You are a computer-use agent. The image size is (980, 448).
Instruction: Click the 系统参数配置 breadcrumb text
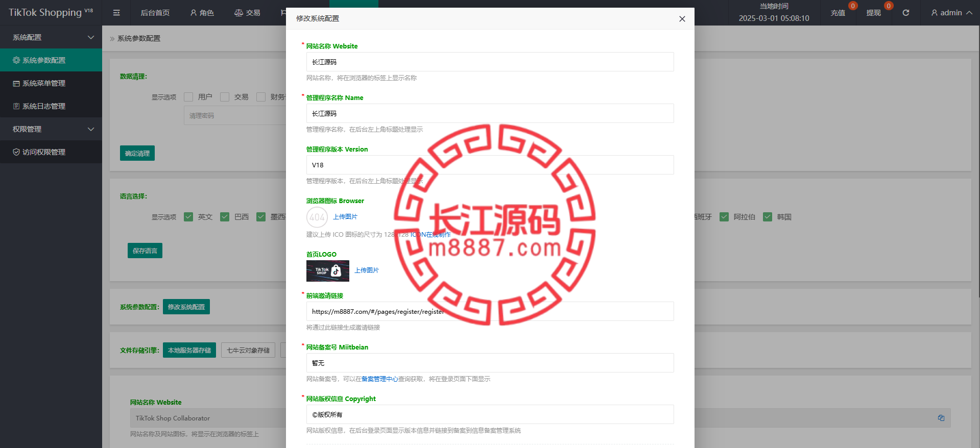pyautogui.click(x=139, y=38)
